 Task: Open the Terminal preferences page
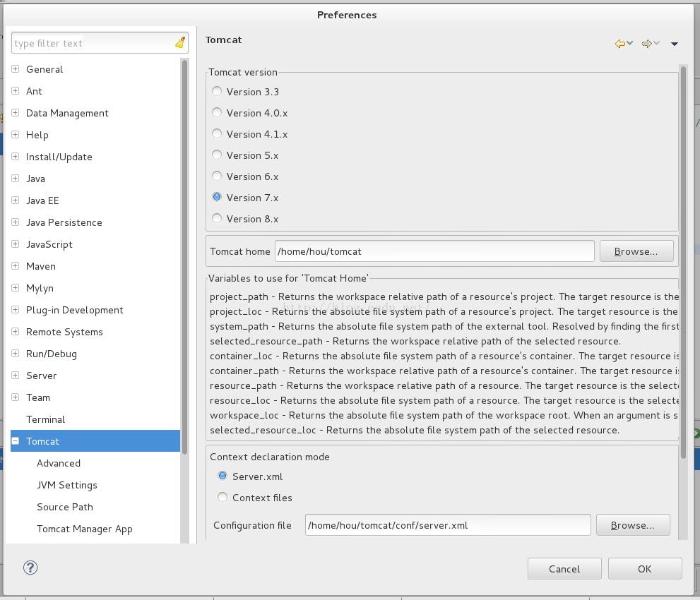pyautogui.click(x=45, y=419)
